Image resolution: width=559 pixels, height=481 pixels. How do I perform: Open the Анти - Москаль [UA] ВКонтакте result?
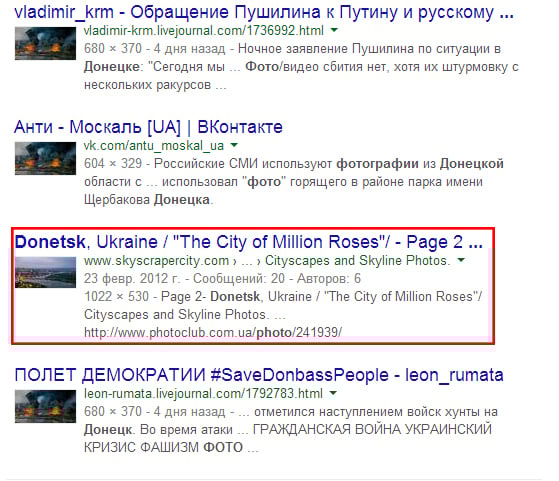tap(148, 127)
